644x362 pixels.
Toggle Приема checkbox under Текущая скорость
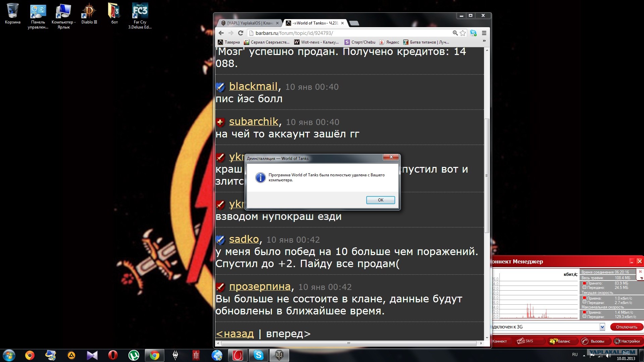(584, 298)
